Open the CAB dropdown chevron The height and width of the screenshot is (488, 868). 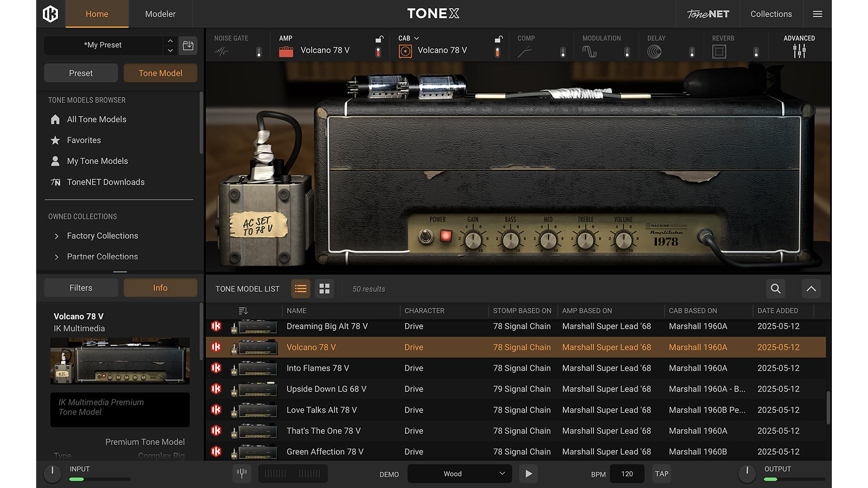[x=416, y=38]
